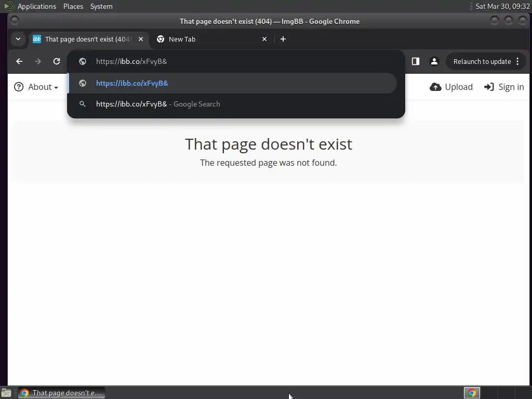
Task: Open the Applications menu
Action: click(x=37, y=6)
